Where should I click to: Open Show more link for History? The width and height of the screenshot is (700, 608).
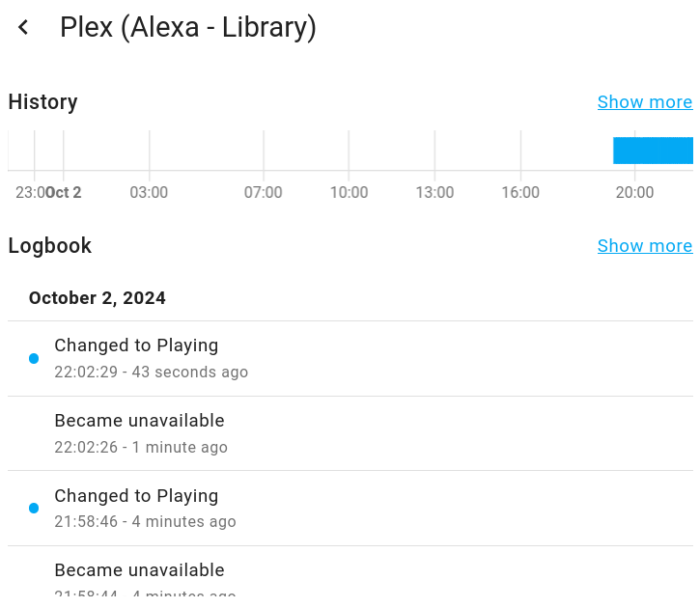coord(644,102)
